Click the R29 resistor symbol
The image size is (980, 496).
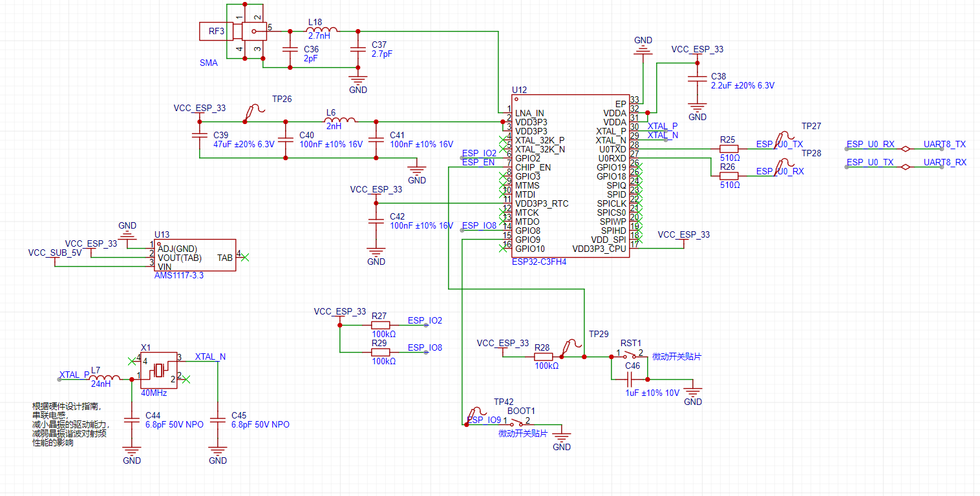380,352
